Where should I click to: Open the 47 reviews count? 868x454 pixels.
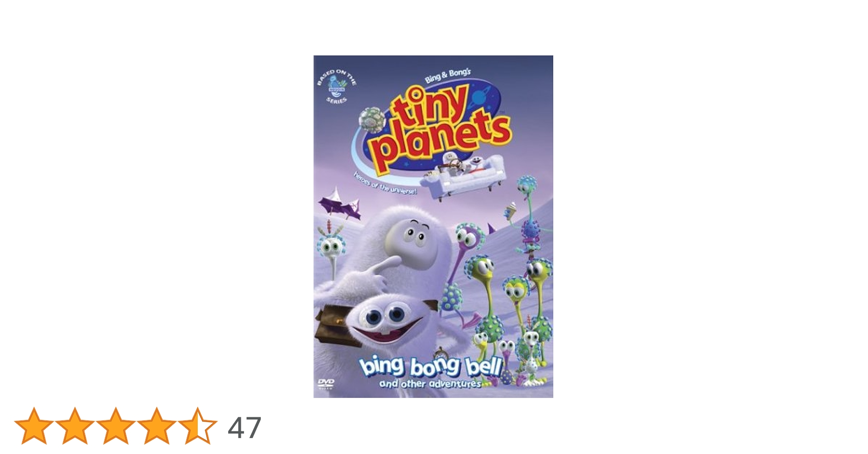pos(244,428)
